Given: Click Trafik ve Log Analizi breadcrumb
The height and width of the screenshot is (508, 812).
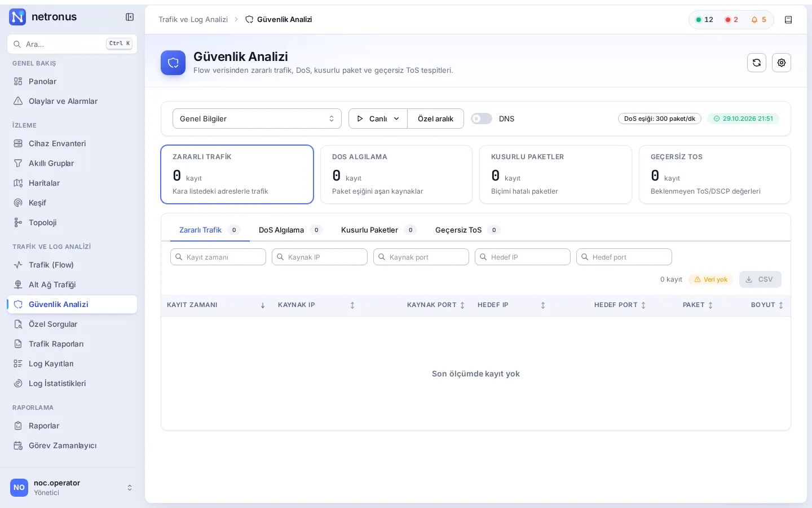Looking at the screenshot, I should tap(193, 20).
